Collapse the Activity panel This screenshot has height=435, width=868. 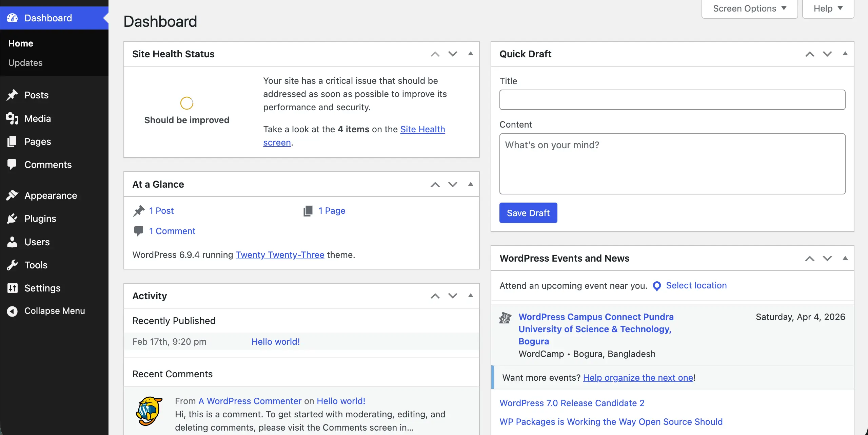click(471, 296)
